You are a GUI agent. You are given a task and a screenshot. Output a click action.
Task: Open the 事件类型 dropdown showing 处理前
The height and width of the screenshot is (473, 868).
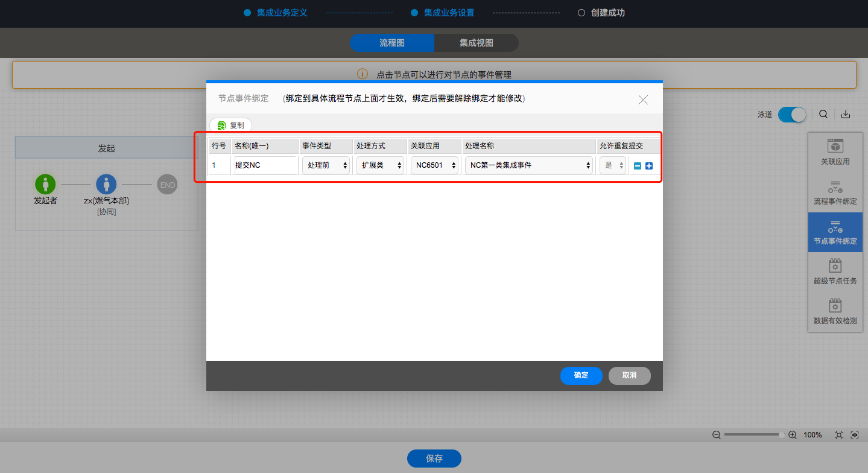pyautogui.click(x=326, y=165)
